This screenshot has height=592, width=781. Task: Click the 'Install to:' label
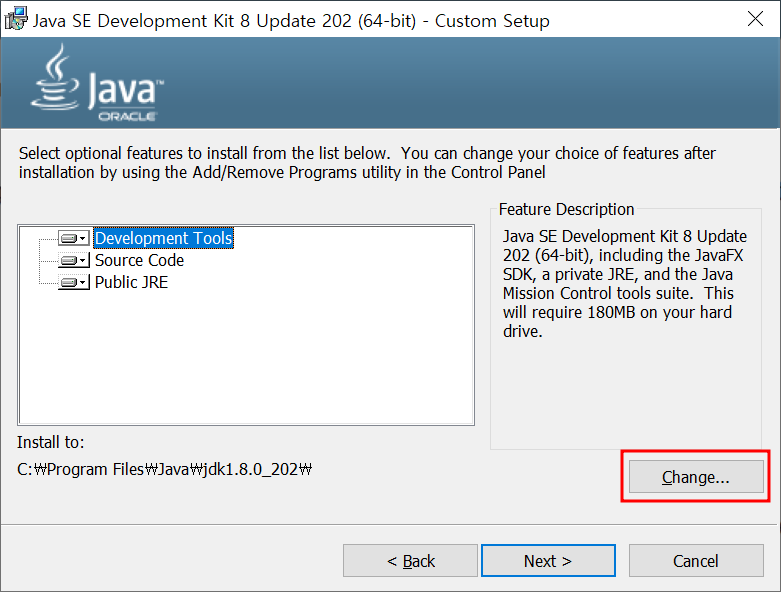[51, 442]
